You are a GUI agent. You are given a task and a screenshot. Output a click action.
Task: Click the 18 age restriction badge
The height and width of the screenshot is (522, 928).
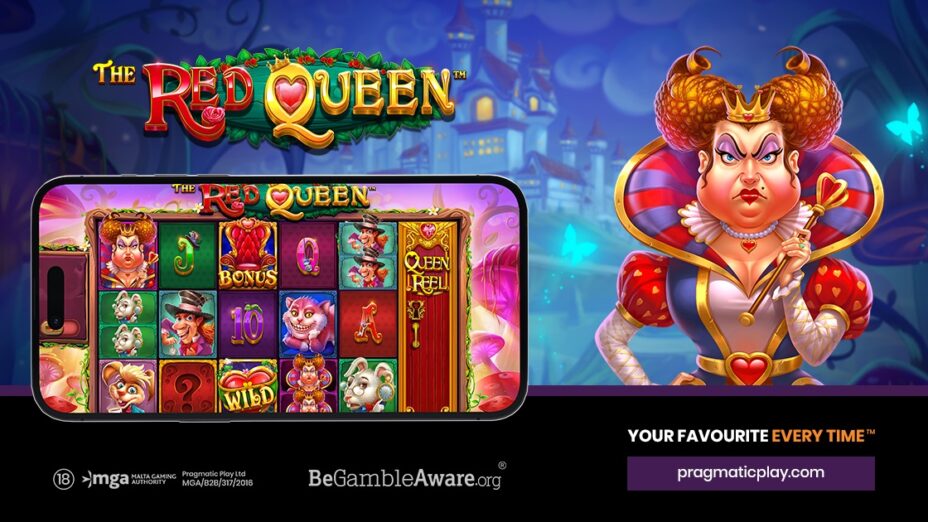coord(63,479)
